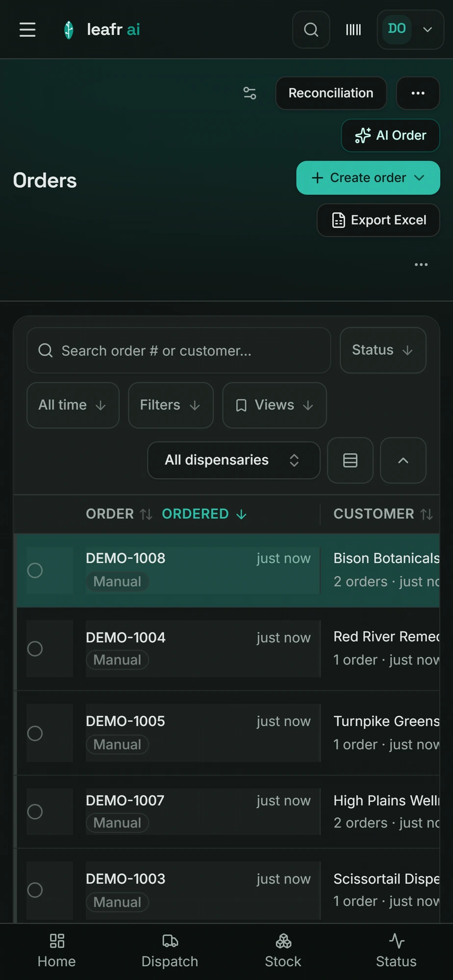The width and height of the screenshot is (453, 980).
Task: Open the barcode scanner icon
Action: coord(353,29)
